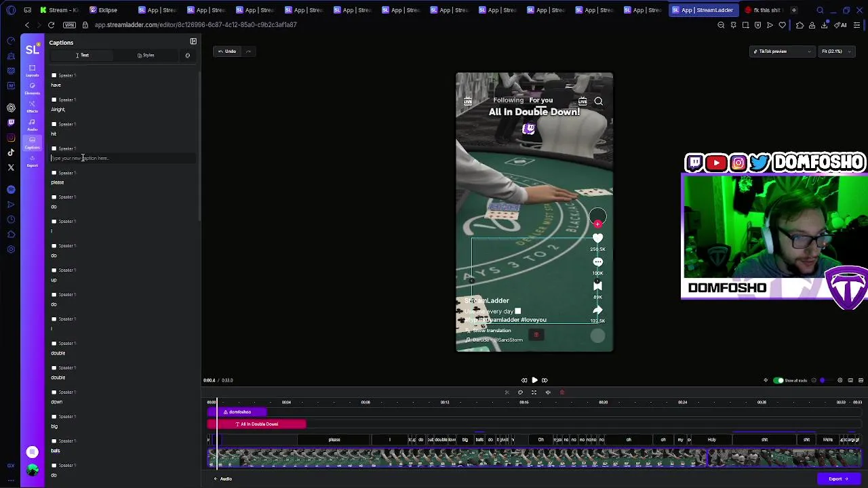868x488 pixels.
Task: Open browser extensions cube icon
Action: point(800,25)
